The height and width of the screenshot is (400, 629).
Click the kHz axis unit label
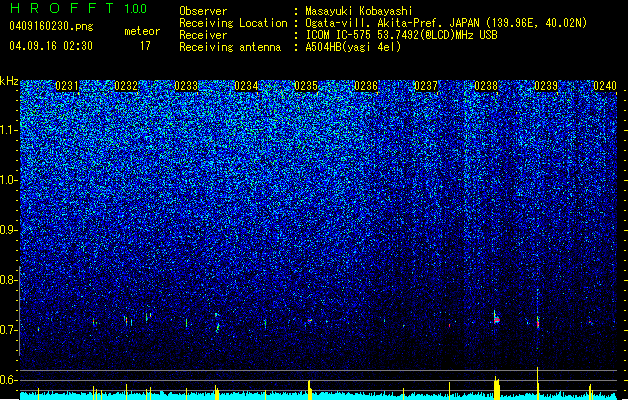point(9,81)
